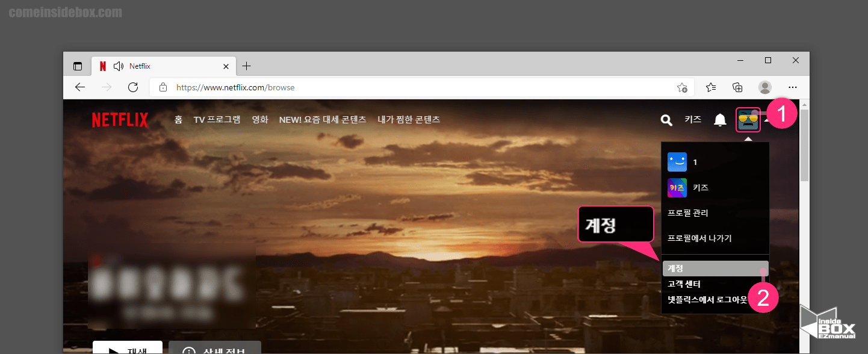The image size is (868, 354).
Task: Select 계정 from the profile menu
Action: coord(675,269)
